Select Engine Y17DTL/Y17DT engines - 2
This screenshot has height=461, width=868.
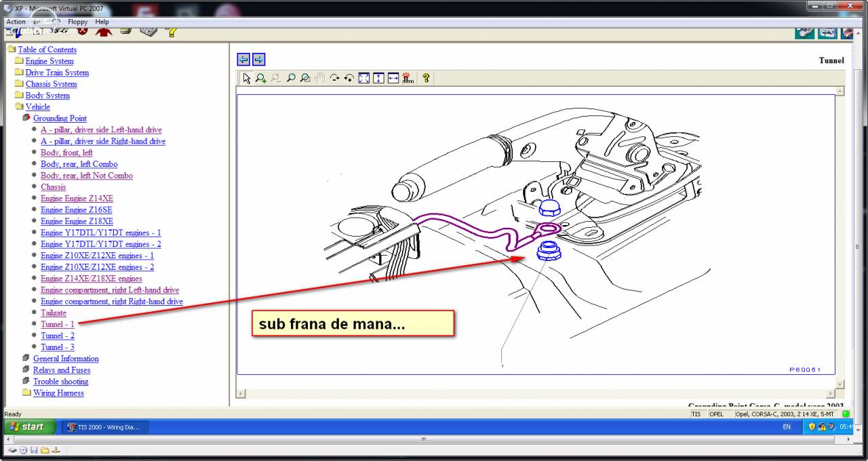(x=101, y=244)
